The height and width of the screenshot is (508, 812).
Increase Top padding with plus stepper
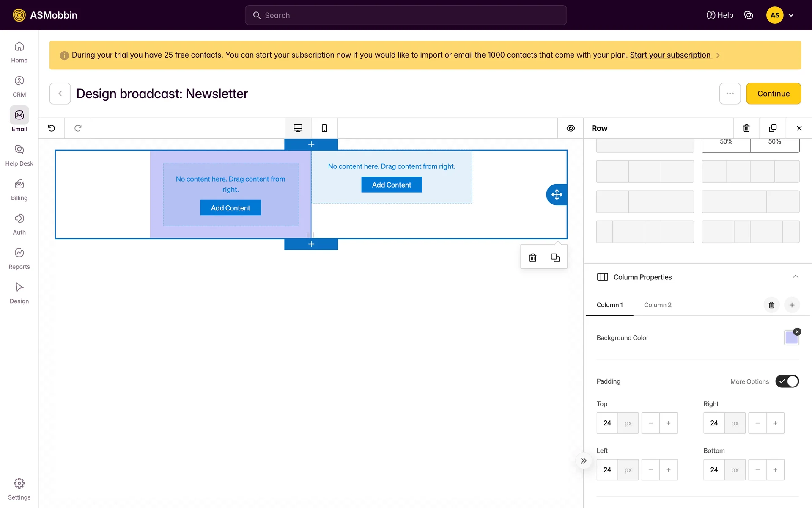pyautogui.click(x=668, y=423)
